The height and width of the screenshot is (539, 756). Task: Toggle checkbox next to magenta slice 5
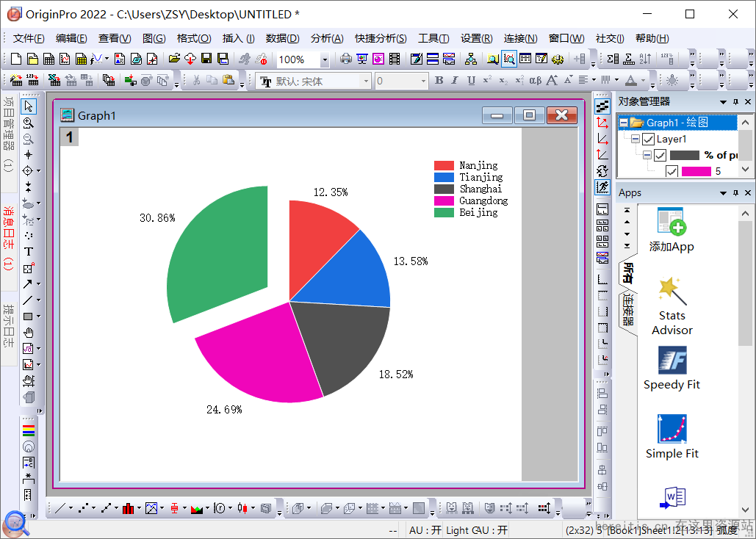coord(672,171)
